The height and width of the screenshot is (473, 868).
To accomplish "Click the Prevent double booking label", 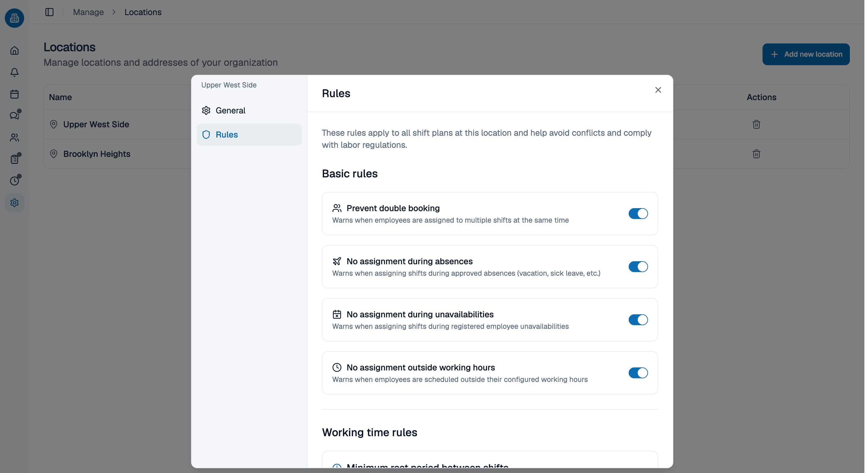I will pyautogui.click(x=393, y=208).
